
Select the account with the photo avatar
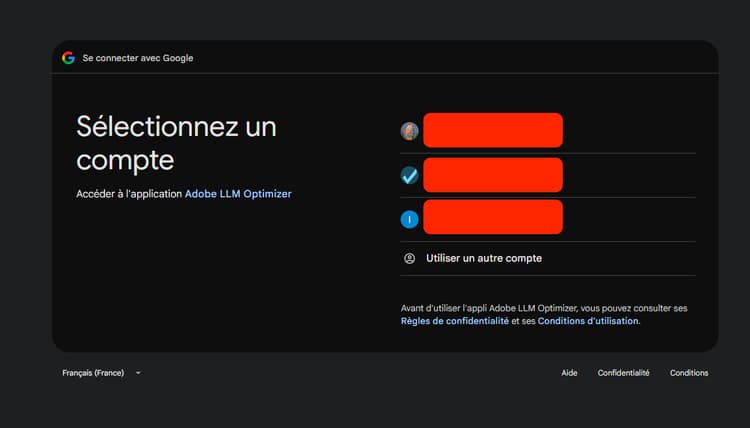(x=548, y=131)
